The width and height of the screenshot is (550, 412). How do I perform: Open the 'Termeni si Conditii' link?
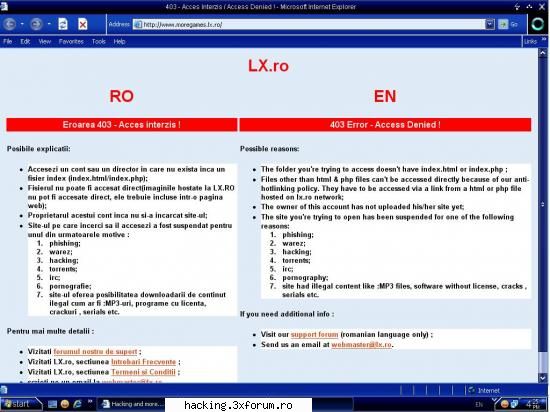click(143, 372)
